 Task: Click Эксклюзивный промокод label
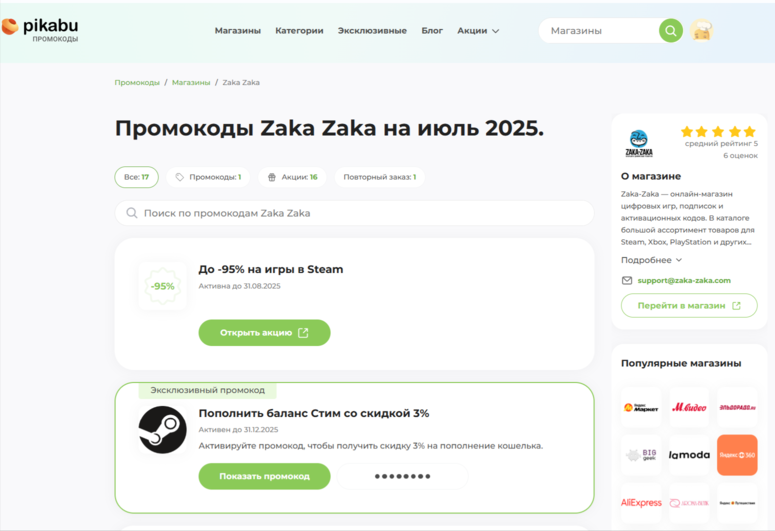pyautogui.click(x=208, y=390)
